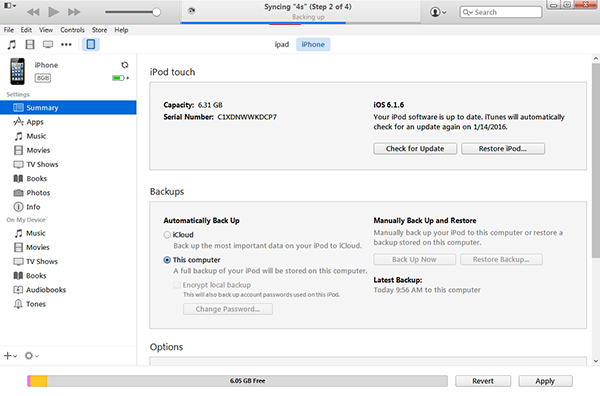
Task: Switch to the ipad device tab
Action: click(282, 44)
